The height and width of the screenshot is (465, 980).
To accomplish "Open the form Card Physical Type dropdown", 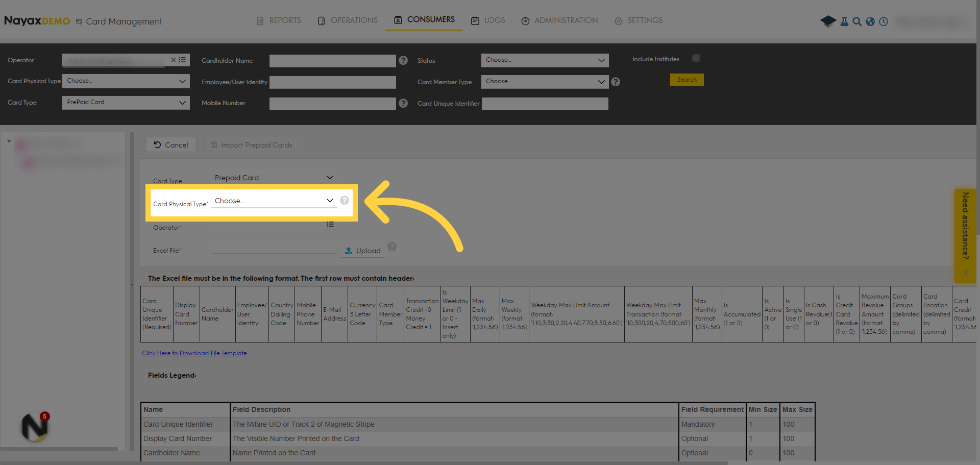I will coord(274,201).
